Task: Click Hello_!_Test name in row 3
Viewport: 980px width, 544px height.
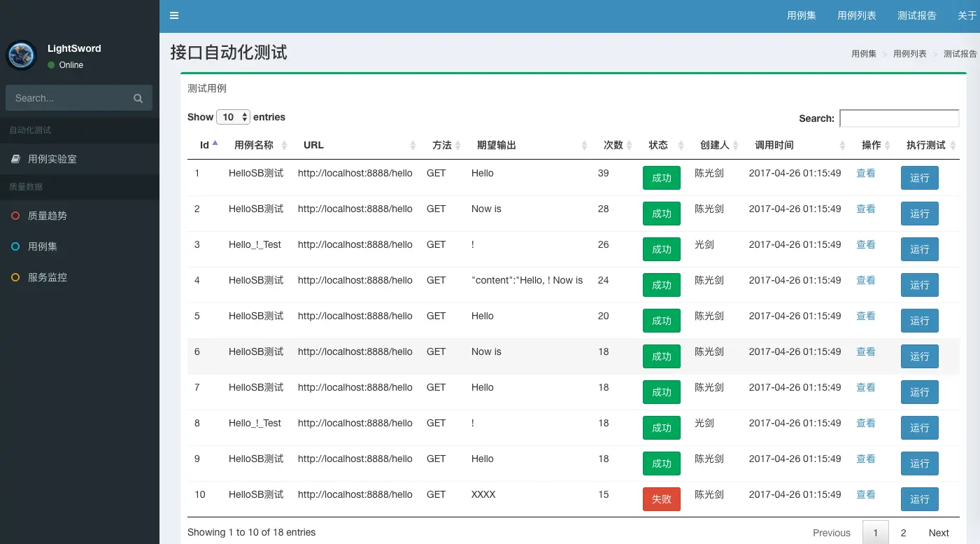Action: tap(255, 244)
